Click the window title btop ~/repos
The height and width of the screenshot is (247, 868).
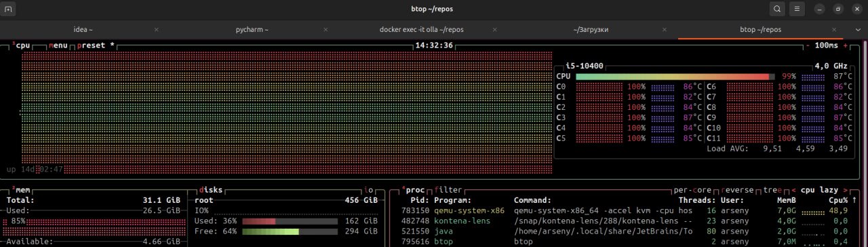point(433,9)
